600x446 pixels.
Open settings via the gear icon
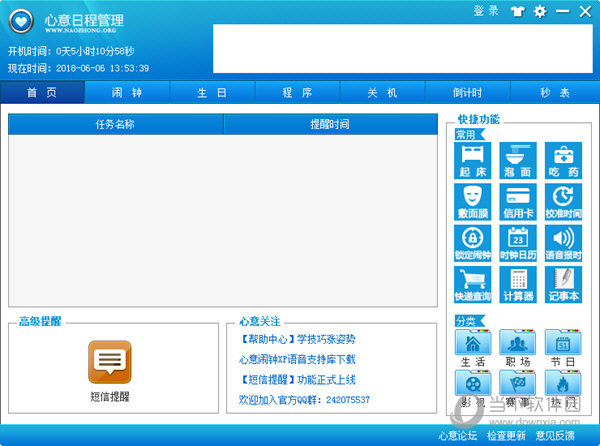click(x=540, y=11)
